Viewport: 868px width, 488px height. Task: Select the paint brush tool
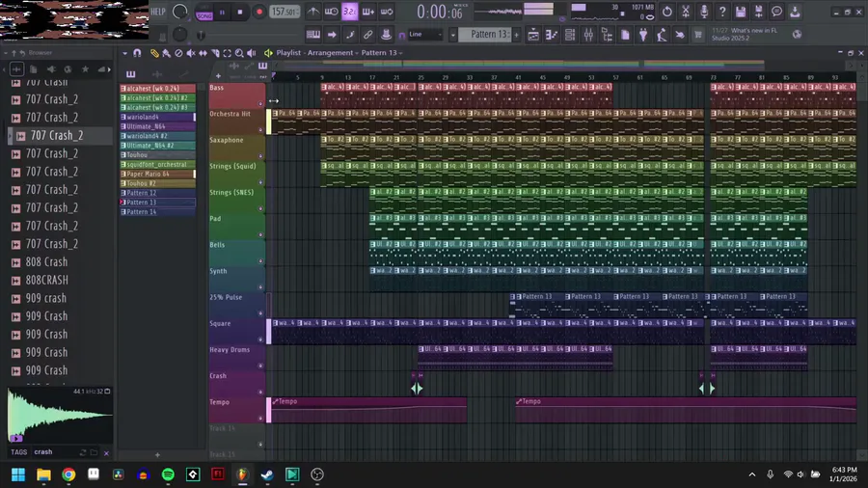[166, 53]
